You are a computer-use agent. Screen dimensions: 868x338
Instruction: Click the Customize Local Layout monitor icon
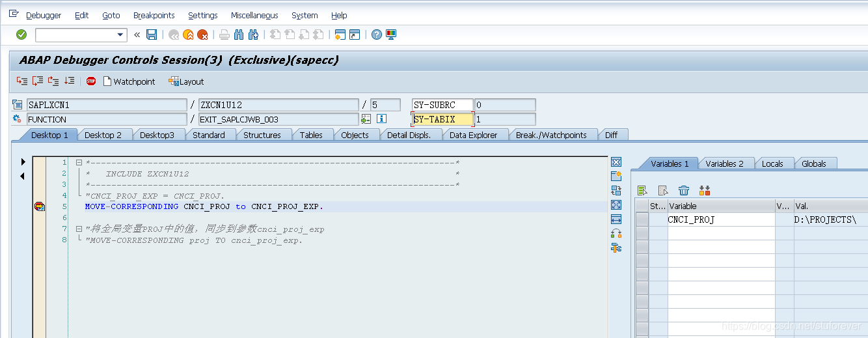[x=391, y=35]
